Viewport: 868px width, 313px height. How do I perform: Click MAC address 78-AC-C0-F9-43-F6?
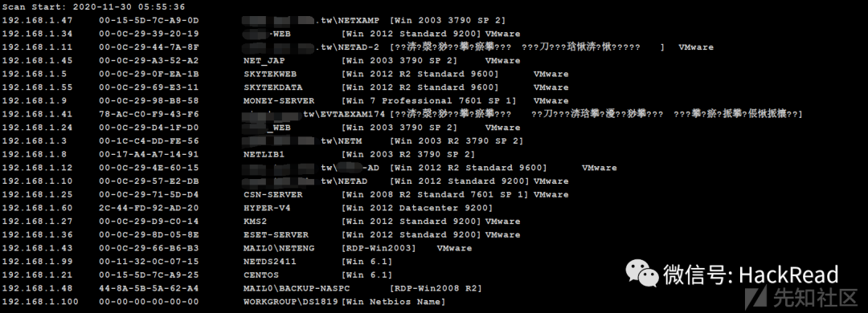pos(149,114)
